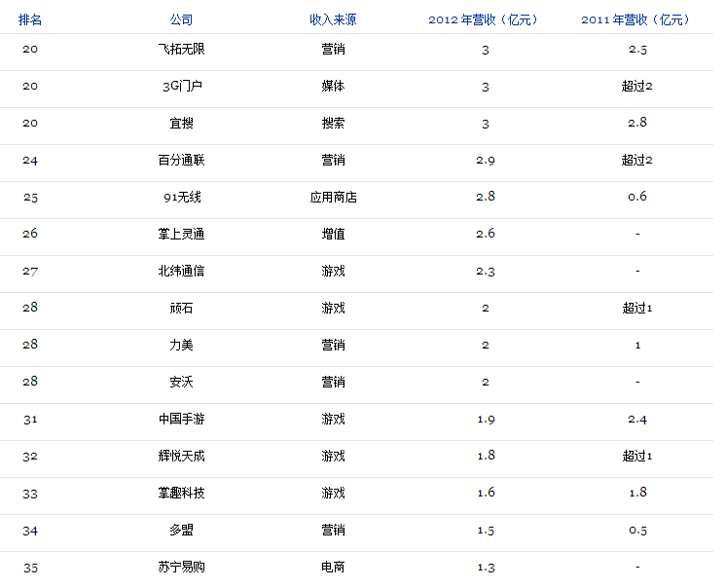The height and width of the screenshot is (588, 726).
Task: Select company name 飞拓无限
Action: tap(181, 49)
